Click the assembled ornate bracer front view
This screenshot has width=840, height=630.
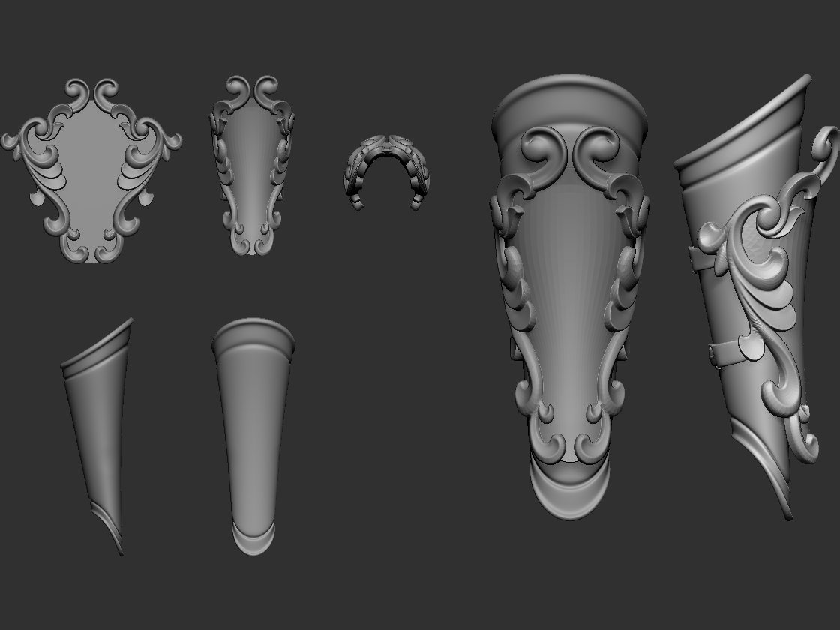tap(569, 297)
